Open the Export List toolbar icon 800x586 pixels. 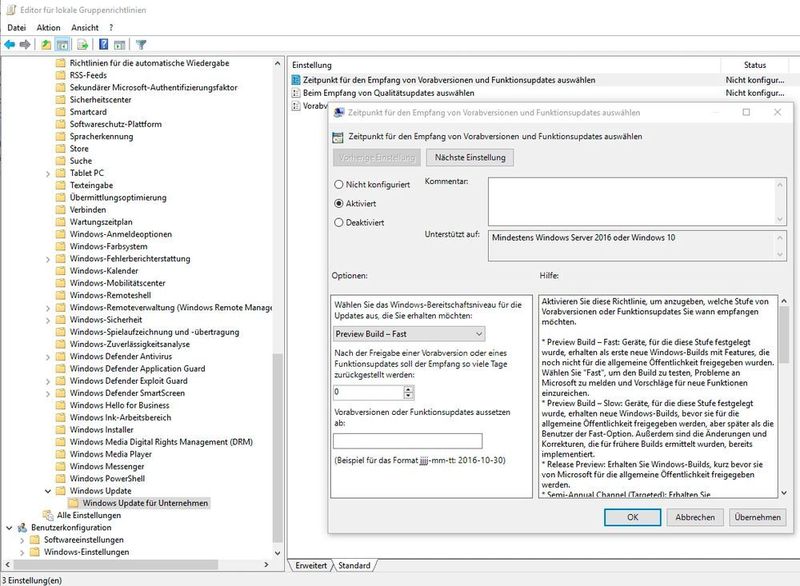coord(82,42)
